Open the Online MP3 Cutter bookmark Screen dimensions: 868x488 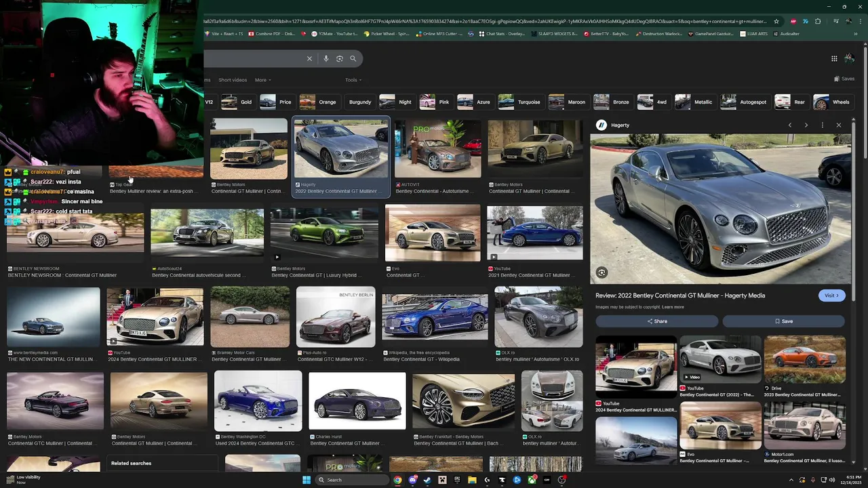pyautogui.click(x=439, y=34)
